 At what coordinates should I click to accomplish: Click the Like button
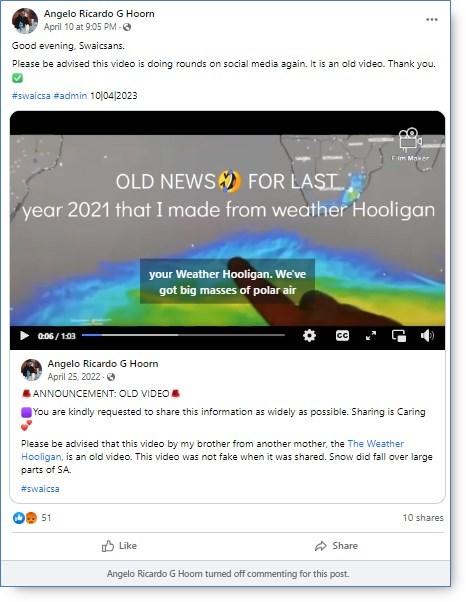pos(119,546)
